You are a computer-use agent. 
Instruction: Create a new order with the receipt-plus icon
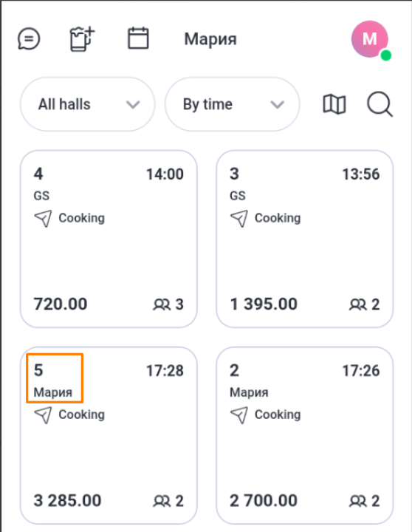(x=82, y=38)
